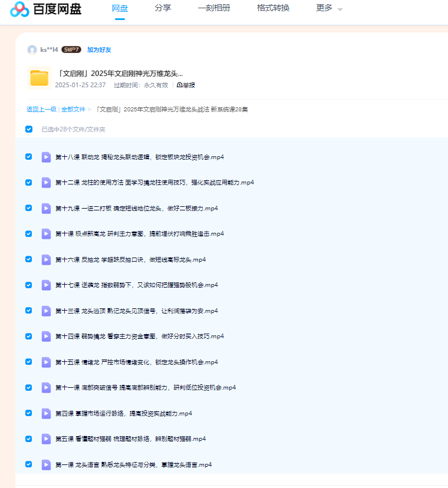Click the yellow shared folder icon
This screenshot has width=448, height=488.
[x=39, y=78]
